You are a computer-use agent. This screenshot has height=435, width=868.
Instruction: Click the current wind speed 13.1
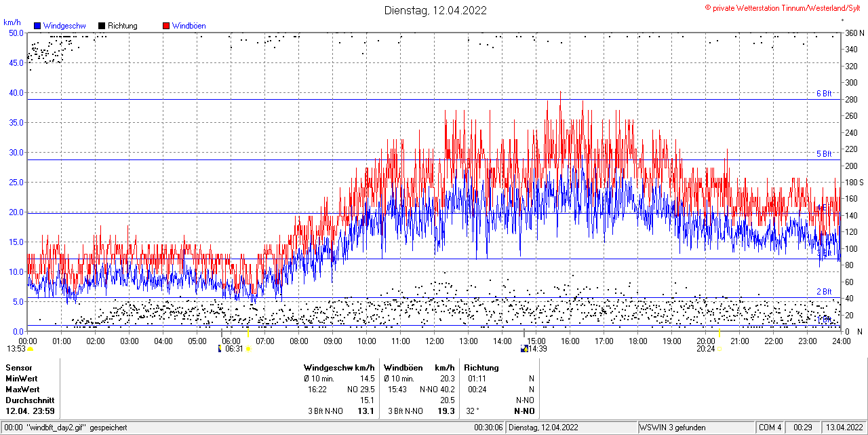click(367, 411)
